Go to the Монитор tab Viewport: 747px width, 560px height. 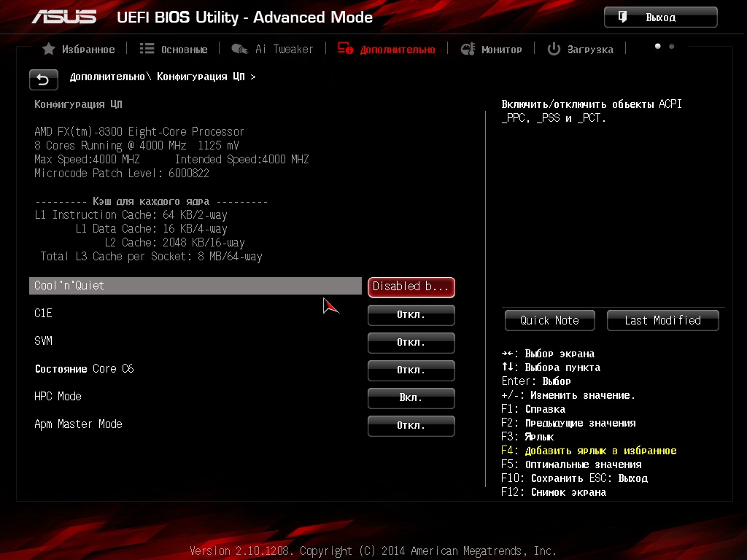coord(491,49)
